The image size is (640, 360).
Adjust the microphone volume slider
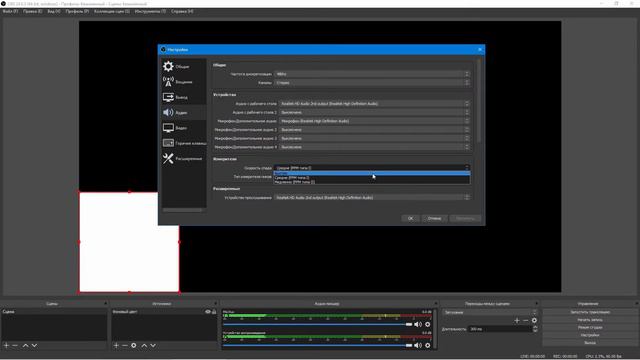coord(318,324)
